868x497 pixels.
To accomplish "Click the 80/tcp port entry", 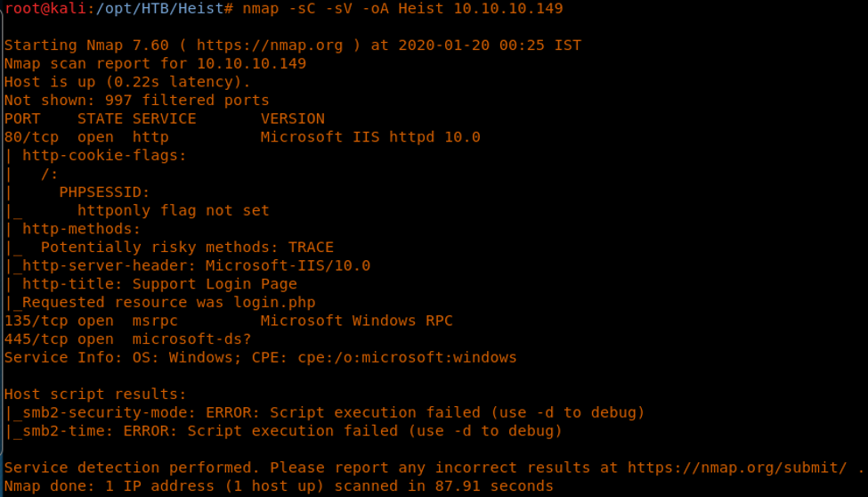I will point(32,137).
